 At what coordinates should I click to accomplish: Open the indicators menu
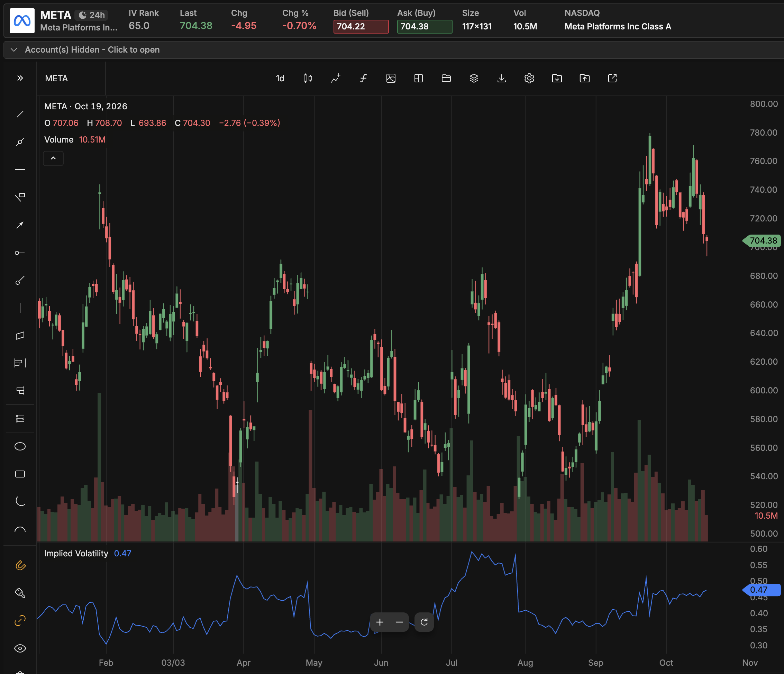pyautogui.click(x=336, y=78)
